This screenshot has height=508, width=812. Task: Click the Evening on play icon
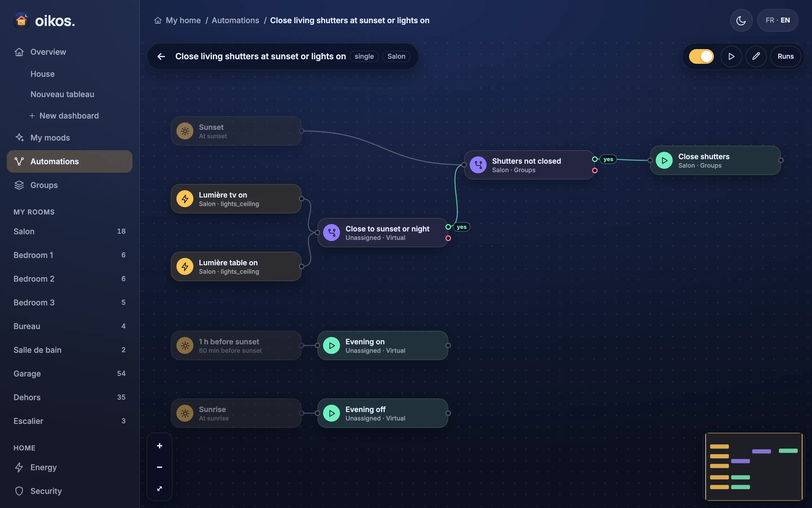[332, 345]
